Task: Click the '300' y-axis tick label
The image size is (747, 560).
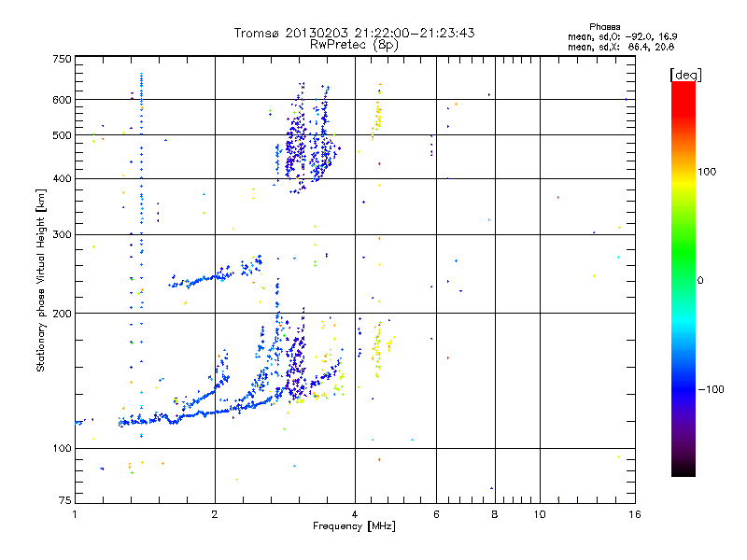Action: pyautogui.click(x=62, y=235)
